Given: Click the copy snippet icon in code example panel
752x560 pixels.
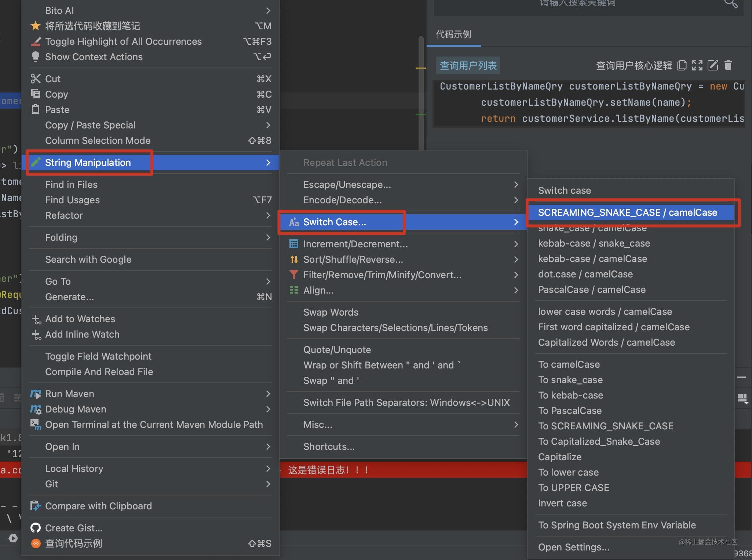Looking at the screenshot, I should click(x=682, y=65).
